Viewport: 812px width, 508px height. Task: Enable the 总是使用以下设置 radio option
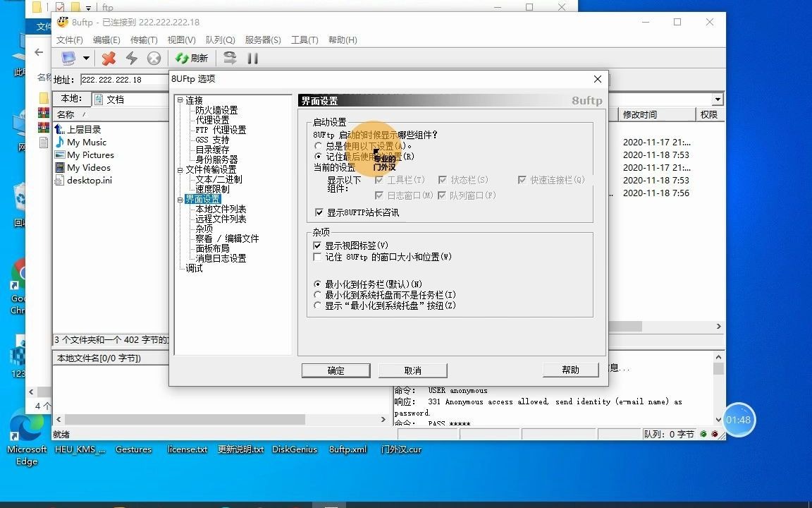(x=319, y=146)
